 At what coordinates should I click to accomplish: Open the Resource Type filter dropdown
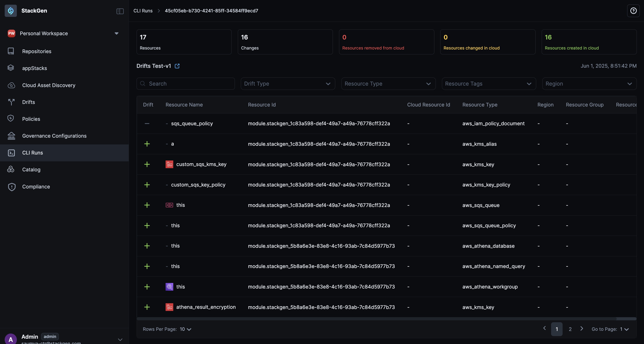pyautogui.click(x=388, y=84)
